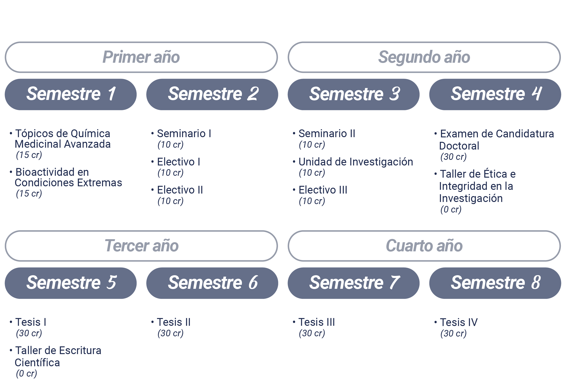Image resolution: width=566 pixels, height=392 pixels.
Task: Select the Semestre 3 pill
Action: [x=354, y=94]
